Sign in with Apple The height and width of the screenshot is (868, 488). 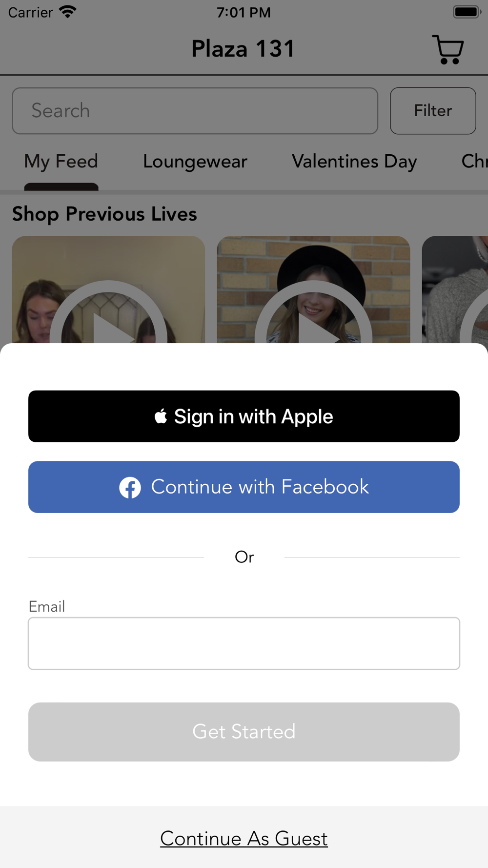(244, 416)
